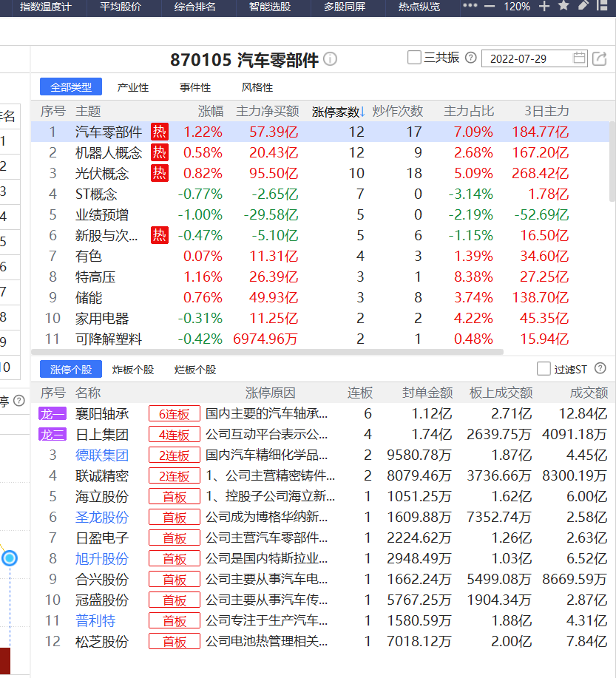Viewport: 616px width, 678px height.
Task: Select the 业绩预增 theme row
Action: click(x=320, y=214)
